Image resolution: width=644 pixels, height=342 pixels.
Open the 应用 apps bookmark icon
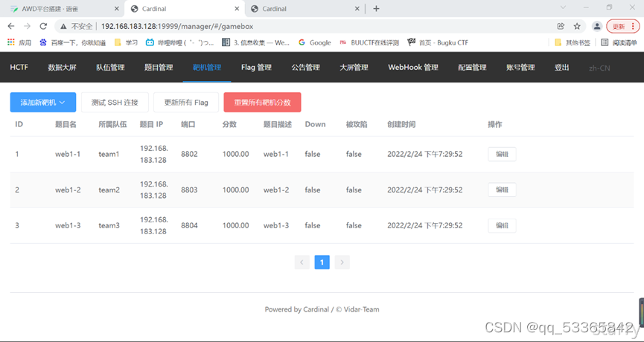click(x=19, y=42)
